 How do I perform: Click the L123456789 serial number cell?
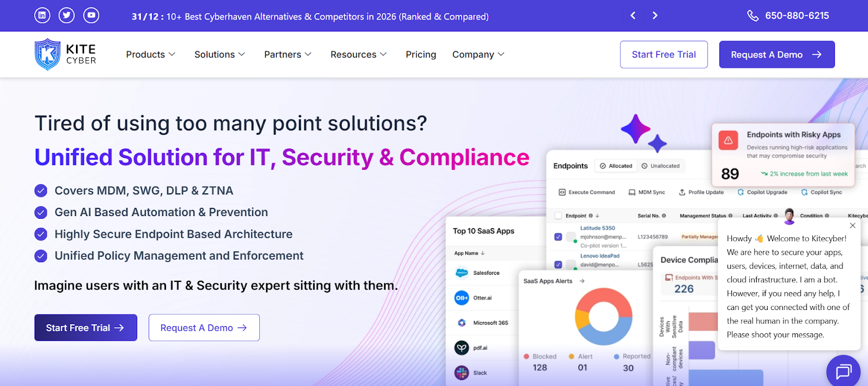click(653, 237)
